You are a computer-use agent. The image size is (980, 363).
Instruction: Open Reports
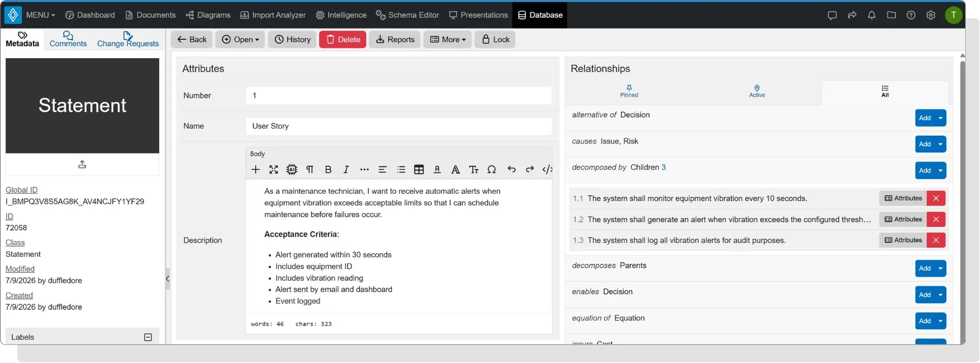pyautogui.click(x=395, y=40)
